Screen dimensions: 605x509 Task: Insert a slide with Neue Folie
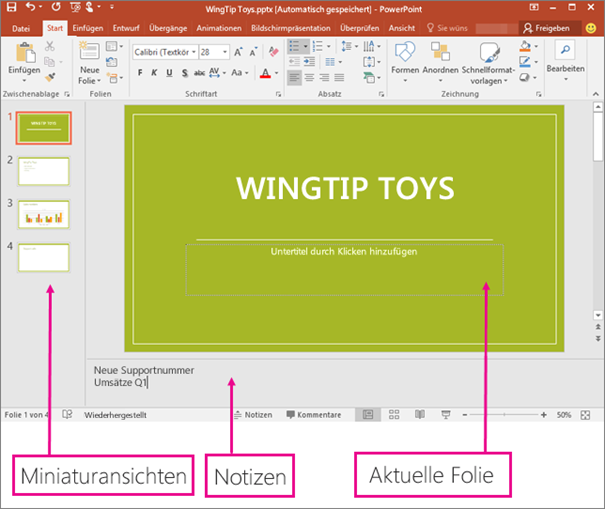click(x=88, y=58)
